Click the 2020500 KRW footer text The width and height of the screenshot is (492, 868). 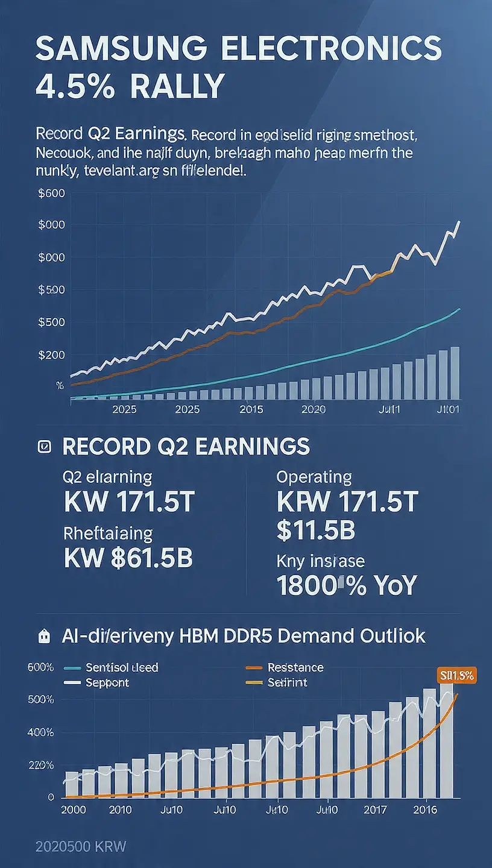(81, 846)
